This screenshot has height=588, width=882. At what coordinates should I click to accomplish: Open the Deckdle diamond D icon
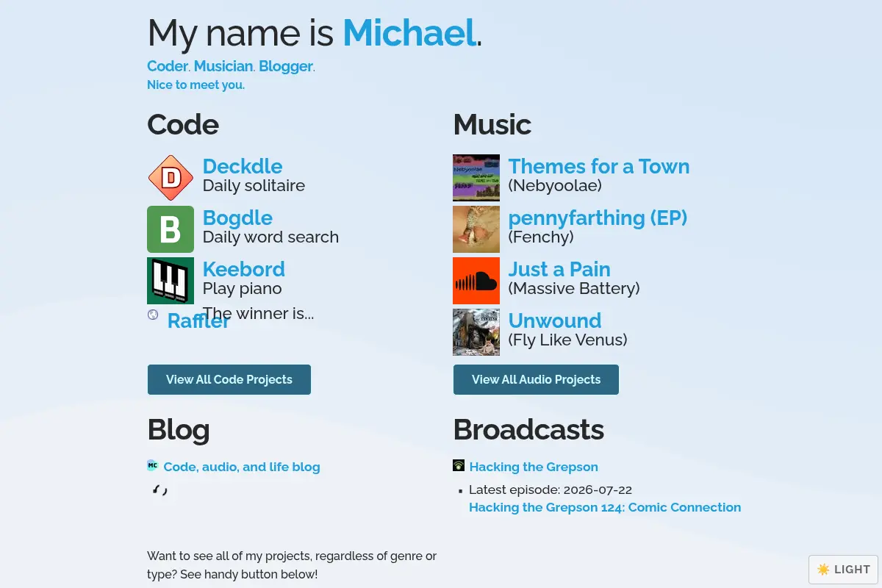pos(171,178)
